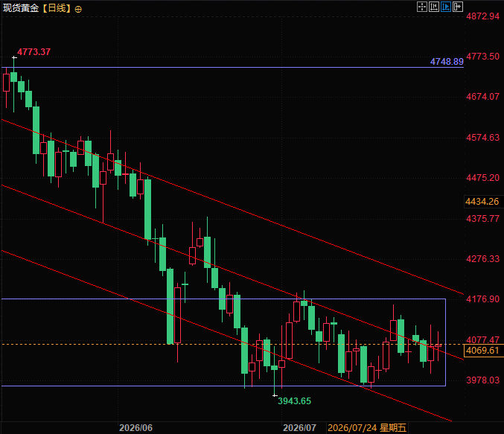Select the 2026/07/24 星期五 date tag
Viewport: 504px width, 434px height.
(x=367, y=428)
